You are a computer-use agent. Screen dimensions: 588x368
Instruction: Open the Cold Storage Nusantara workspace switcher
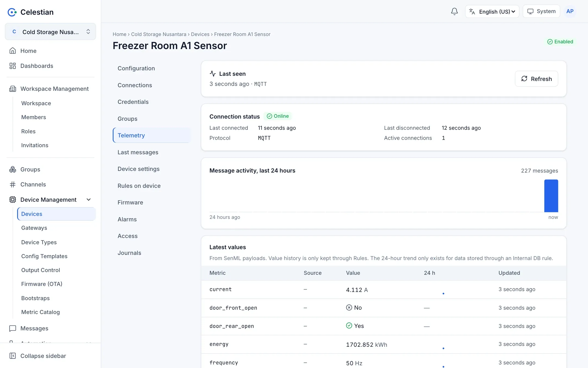pos(50,32)
